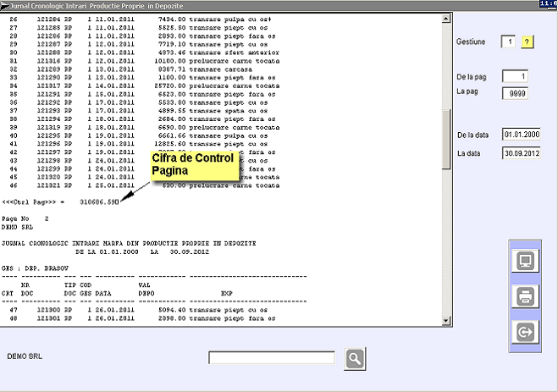Click the Cifra de Control Pagina callout

(x=193, y=164)
